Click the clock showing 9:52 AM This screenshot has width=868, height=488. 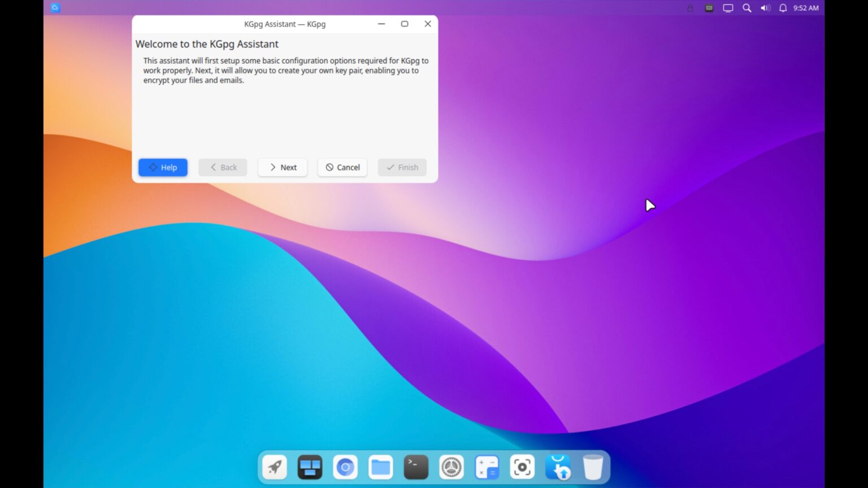(x=807, y=7)
